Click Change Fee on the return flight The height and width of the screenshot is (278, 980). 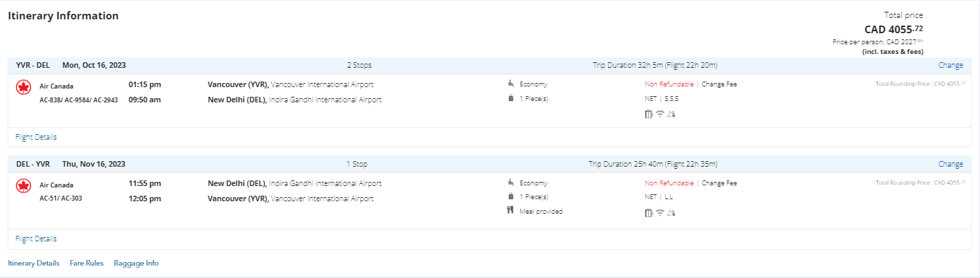pyautogui.click(x=719, y=183)
